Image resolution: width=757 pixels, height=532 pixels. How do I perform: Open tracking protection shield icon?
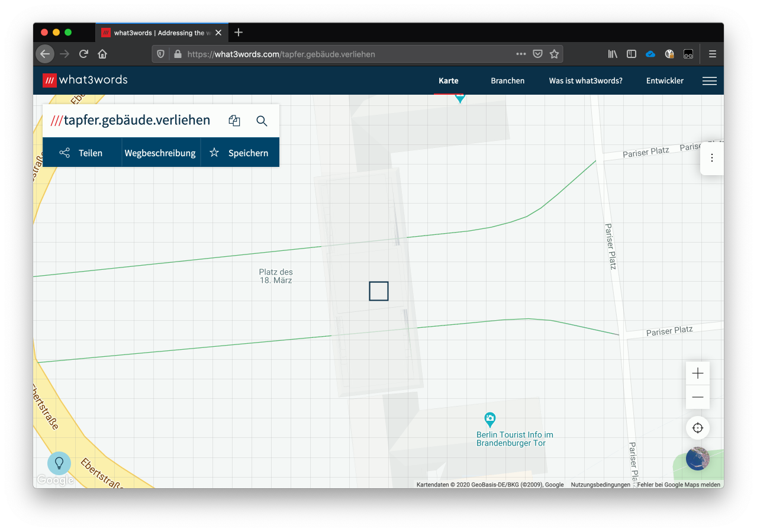(x=160, y=54)
